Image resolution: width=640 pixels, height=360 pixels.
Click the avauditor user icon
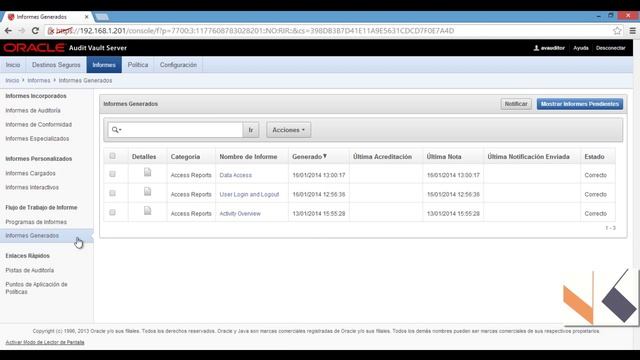click(536, 48)
